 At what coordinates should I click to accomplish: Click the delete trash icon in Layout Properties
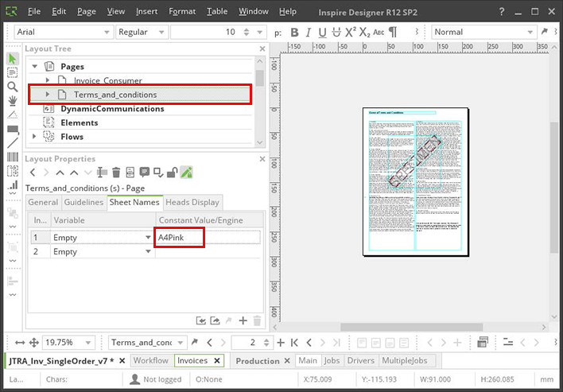116,173
